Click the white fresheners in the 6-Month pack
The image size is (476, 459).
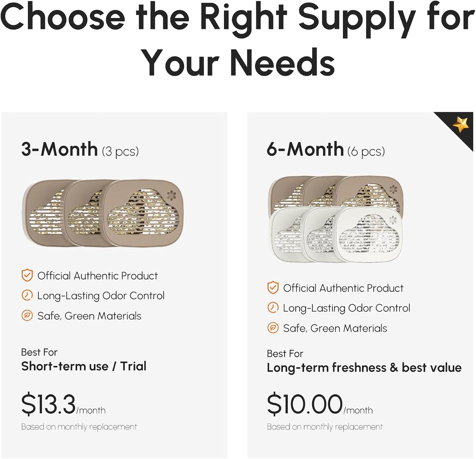pyautogui.click(x=336, y=234)
